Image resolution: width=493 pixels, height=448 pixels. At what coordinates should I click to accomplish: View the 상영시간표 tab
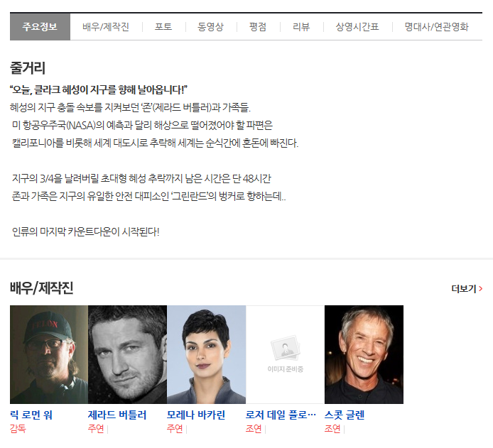(x=357, y=27)
